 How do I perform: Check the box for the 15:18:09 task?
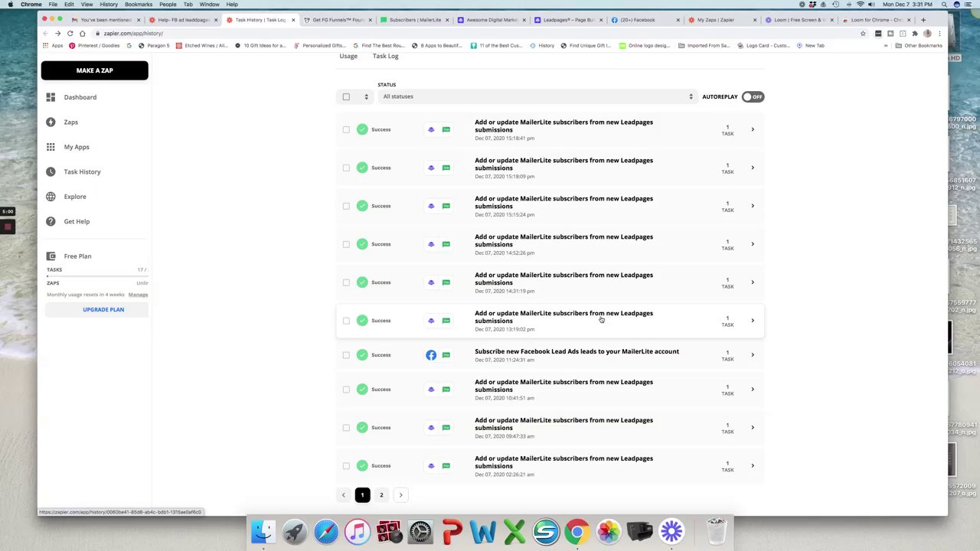[346, 168]
